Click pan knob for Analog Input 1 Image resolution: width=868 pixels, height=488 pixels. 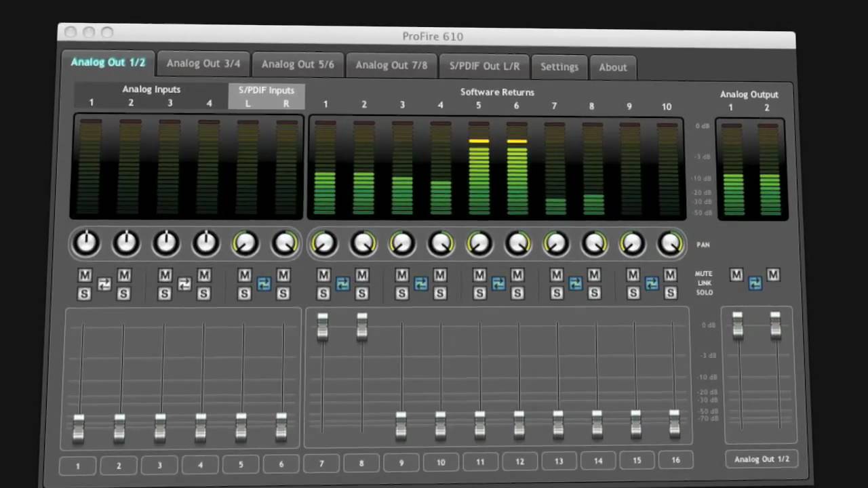tap(86, 243)
